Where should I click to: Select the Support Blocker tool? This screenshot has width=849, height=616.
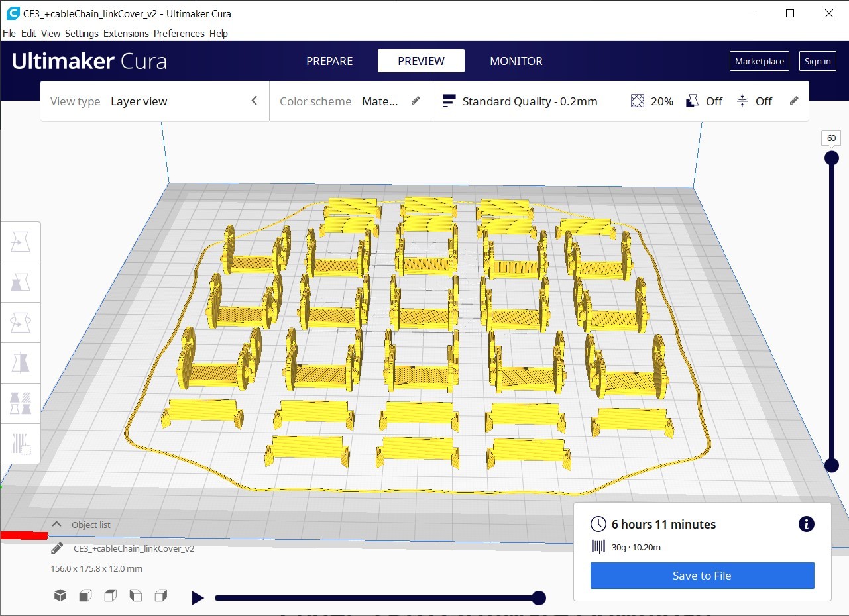(21, 443)
